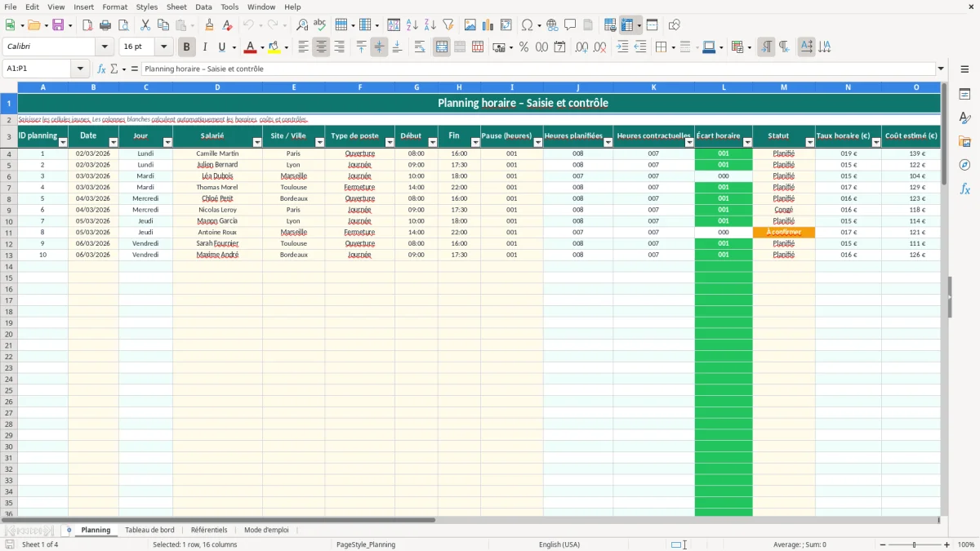Screen dimensions: 980x551
Task: Click the zoom slider in status bar
Action: coord(913,544)
